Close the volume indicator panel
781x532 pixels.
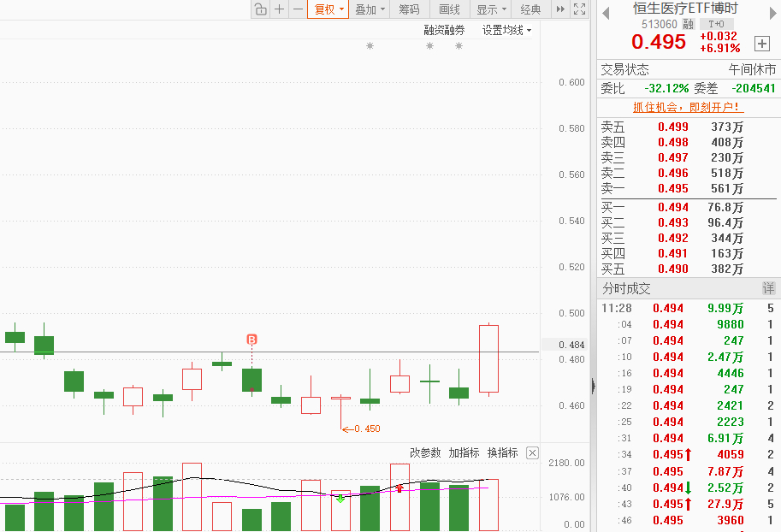pos(532,452)
